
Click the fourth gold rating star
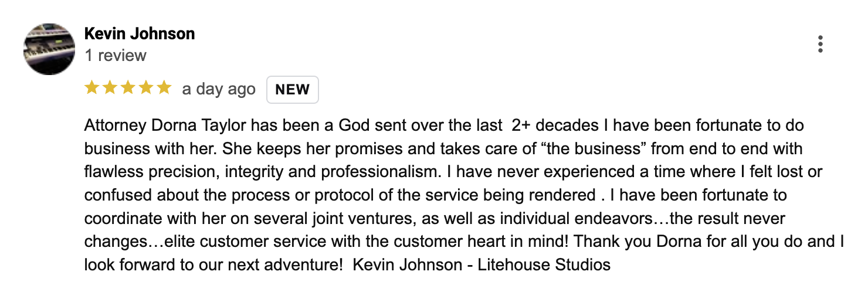[146, 89]
